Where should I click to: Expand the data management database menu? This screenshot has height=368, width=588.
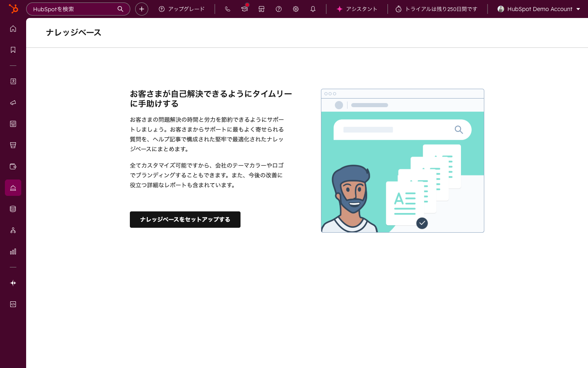13,209
